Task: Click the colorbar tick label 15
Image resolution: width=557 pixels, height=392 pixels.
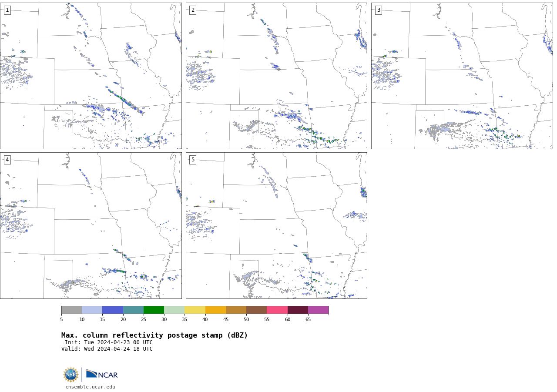Action: 102,320
